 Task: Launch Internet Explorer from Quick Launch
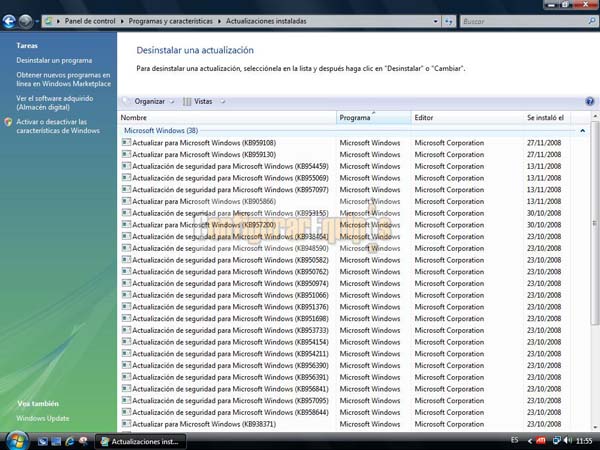point(70,442)
